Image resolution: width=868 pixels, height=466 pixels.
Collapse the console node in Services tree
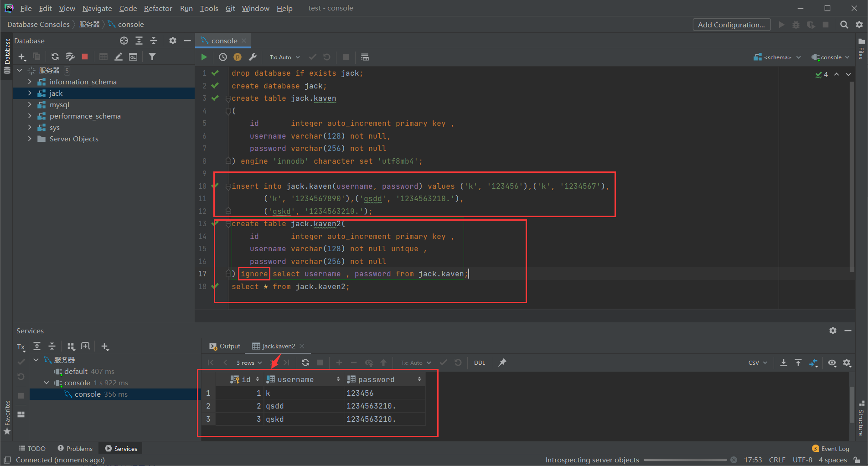(46, 383)
